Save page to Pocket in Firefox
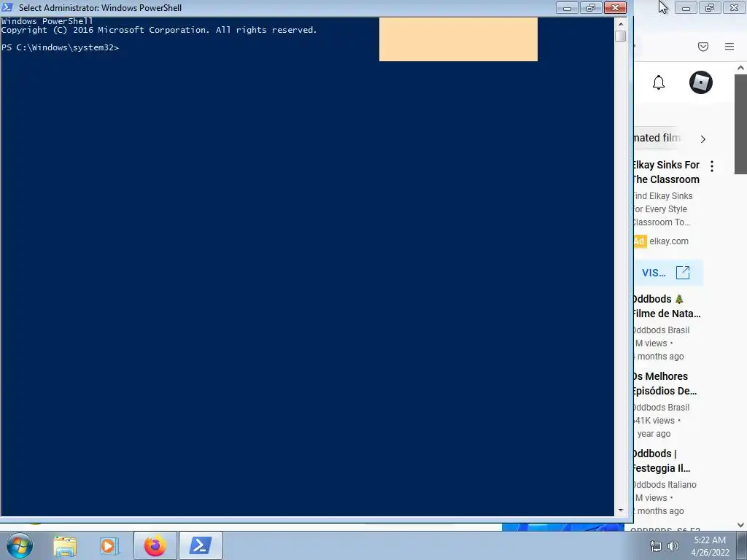 703,46
